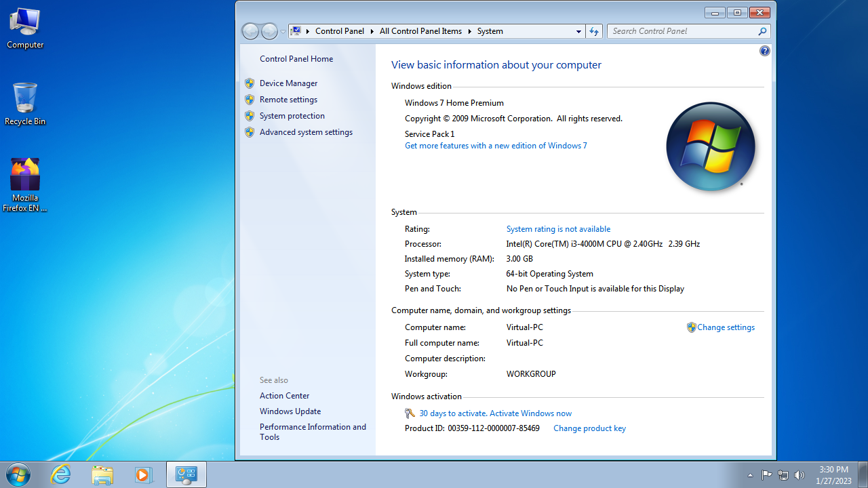868x488 pixels.
Task: Click Windows 7 Home Premium edition text
Action: 454,103
